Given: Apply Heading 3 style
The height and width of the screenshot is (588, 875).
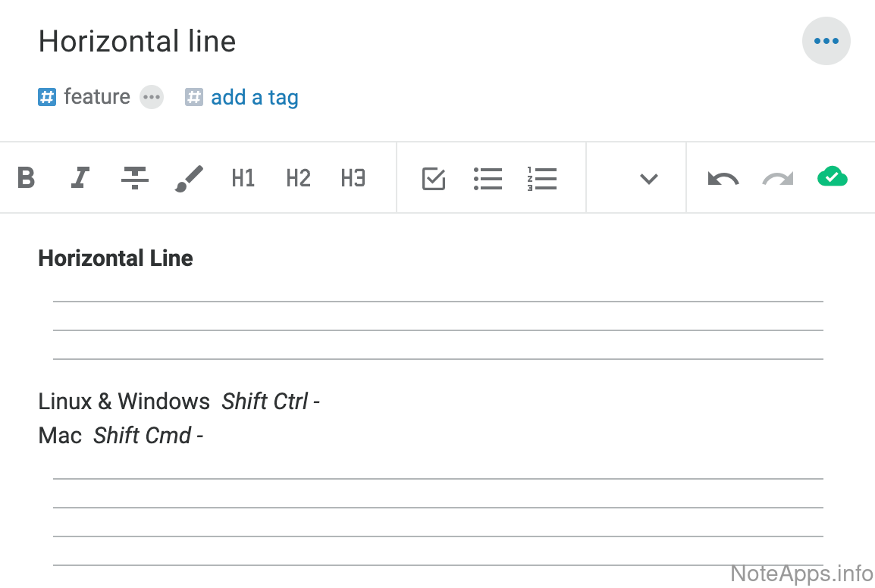Looking at the screenshot, I should [353, 178].
